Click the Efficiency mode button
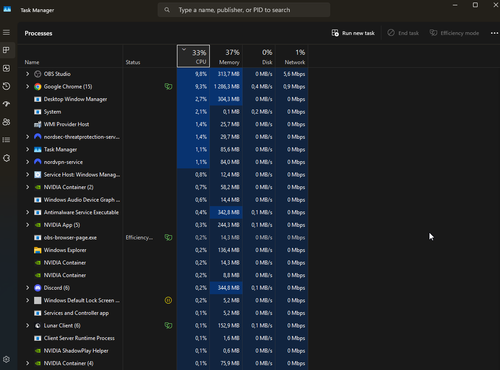The image size is (500, 370). (454, 33)
